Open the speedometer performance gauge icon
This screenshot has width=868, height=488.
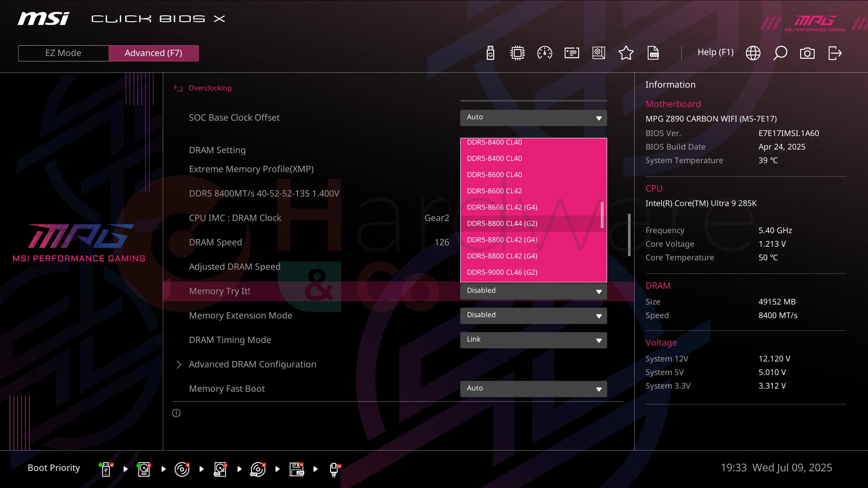pyautogui.click(x=544, y=53)
